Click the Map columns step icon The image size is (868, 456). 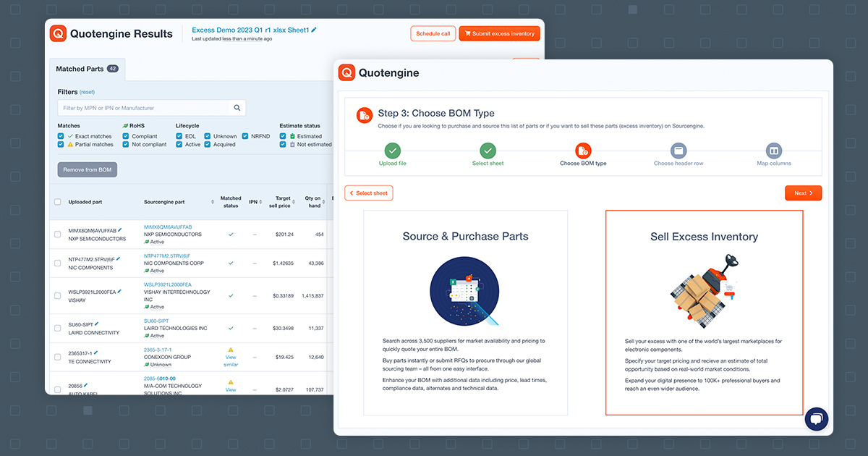774,151
